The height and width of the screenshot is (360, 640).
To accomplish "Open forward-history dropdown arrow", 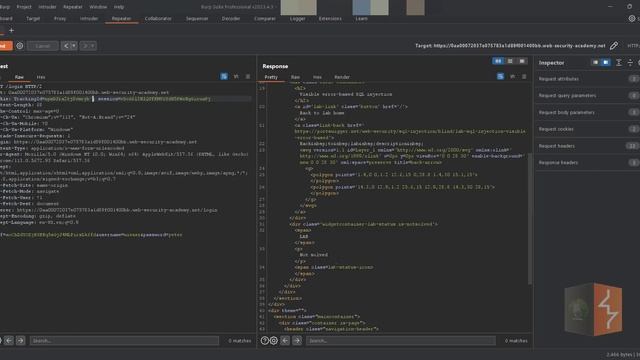I will pyautogui.click(x=93, y=46).
